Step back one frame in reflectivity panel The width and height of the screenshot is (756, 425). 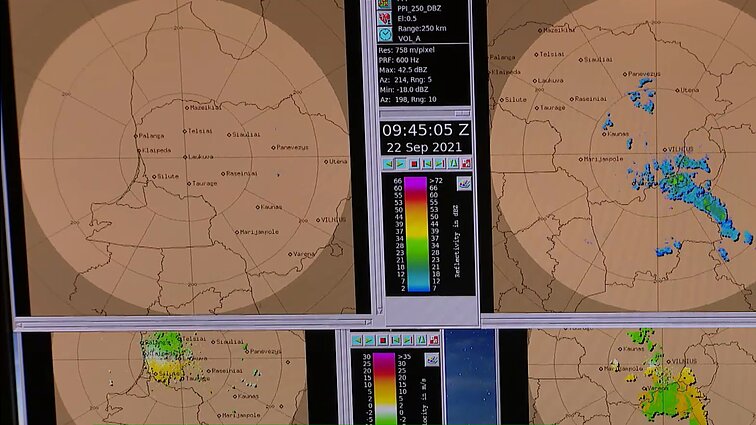pos(388,164)
